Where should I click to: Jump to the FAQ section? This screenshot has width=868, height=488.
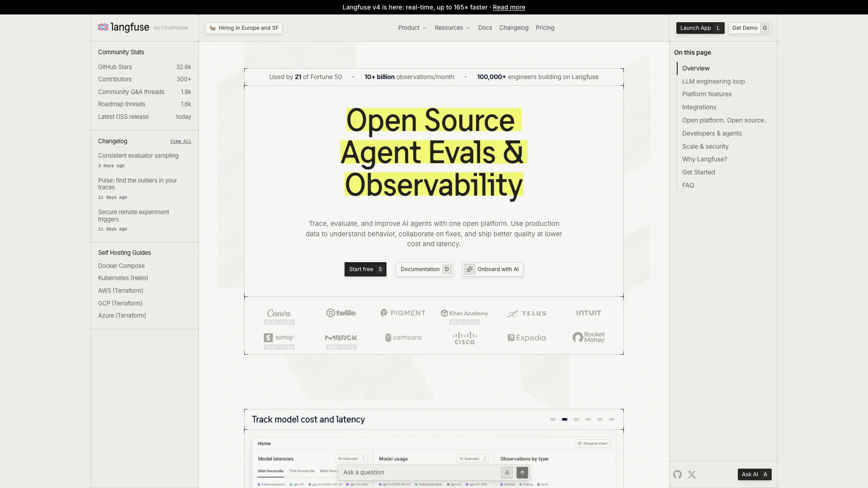coord(688,185)
